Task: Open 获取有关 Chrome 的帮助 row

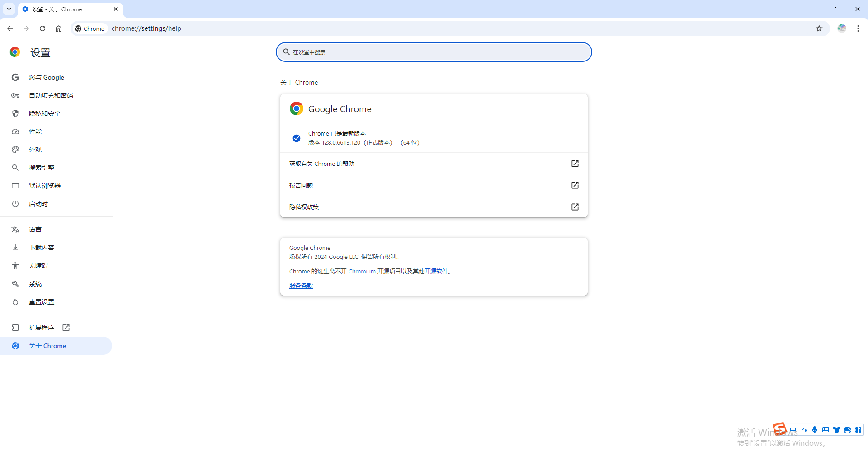Action: pos(434,164)
